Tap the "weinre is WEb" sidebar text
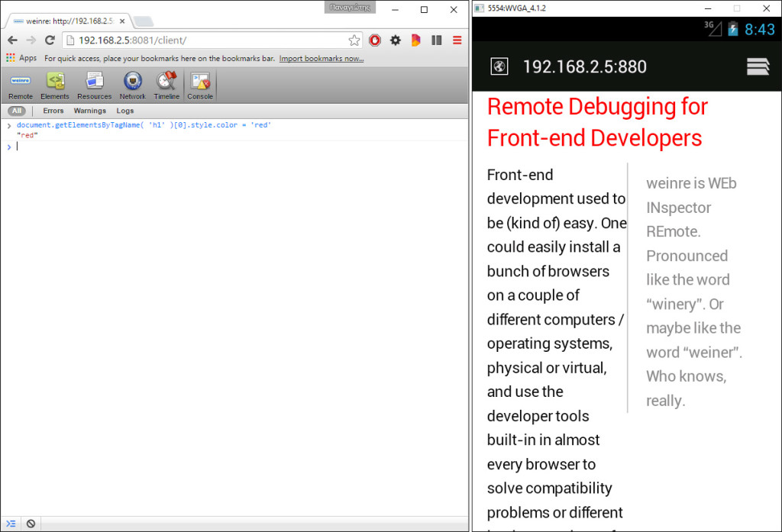782x532 pixels. coord(691,183)
